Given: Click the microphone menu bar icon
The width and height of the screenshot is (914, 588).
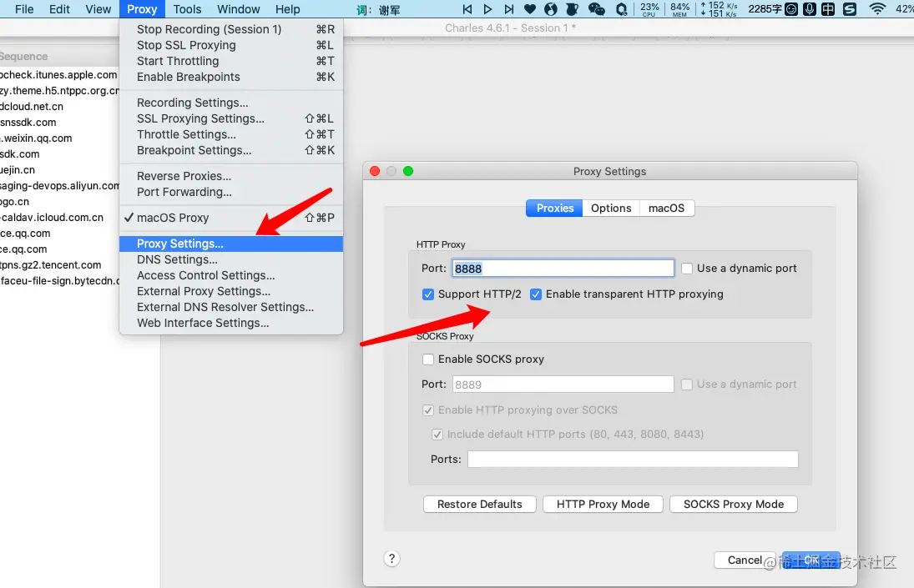Looking at the screenshot, I should point(809,8).
